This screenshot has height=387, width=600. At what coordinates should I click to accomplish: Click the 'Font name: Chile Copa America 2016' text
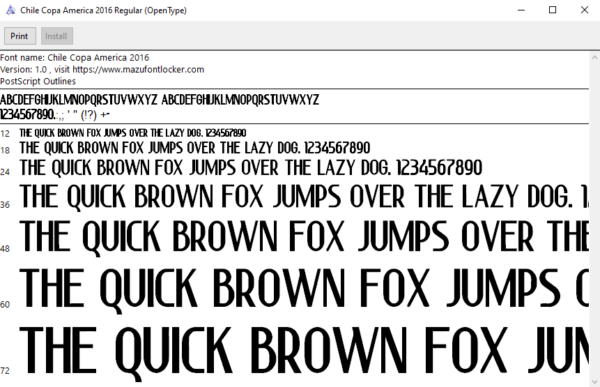pos(75,58)
